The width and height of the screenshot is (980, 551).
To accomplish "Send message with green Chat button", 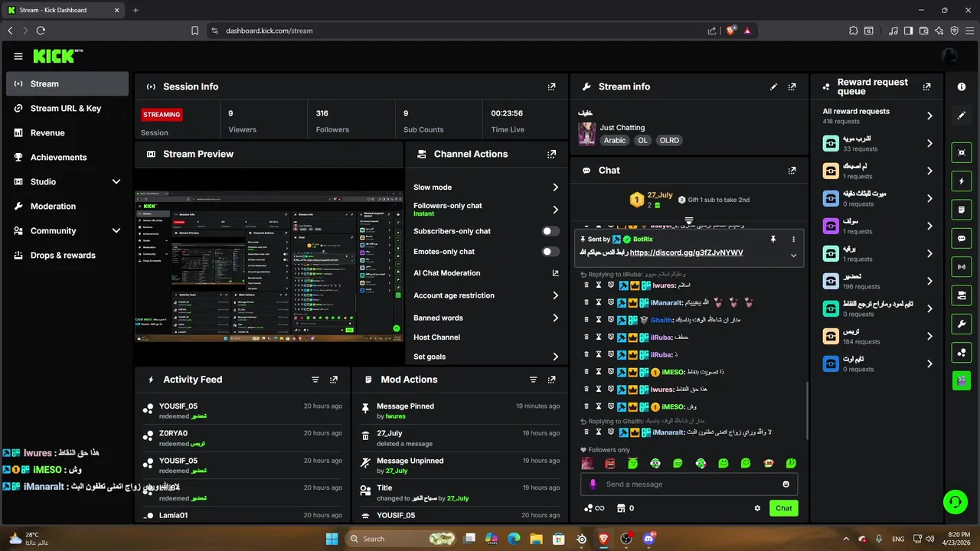I will [784, 508].
